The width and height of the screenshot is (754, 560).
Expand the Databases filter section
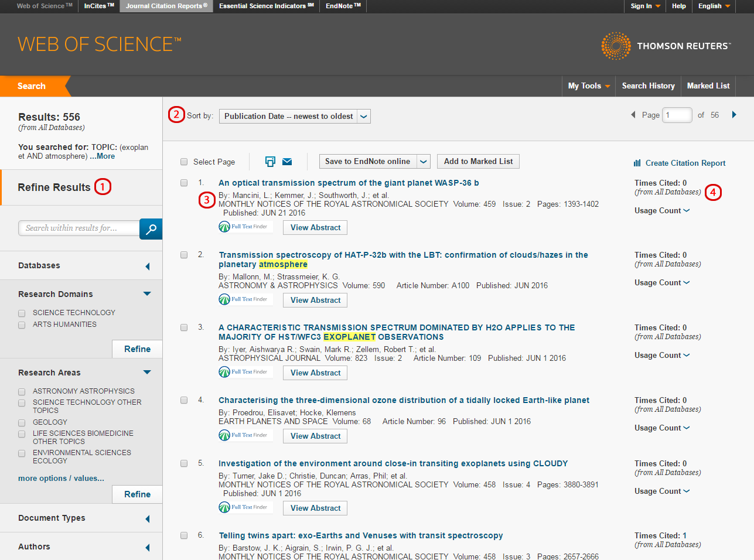[148, 267]
